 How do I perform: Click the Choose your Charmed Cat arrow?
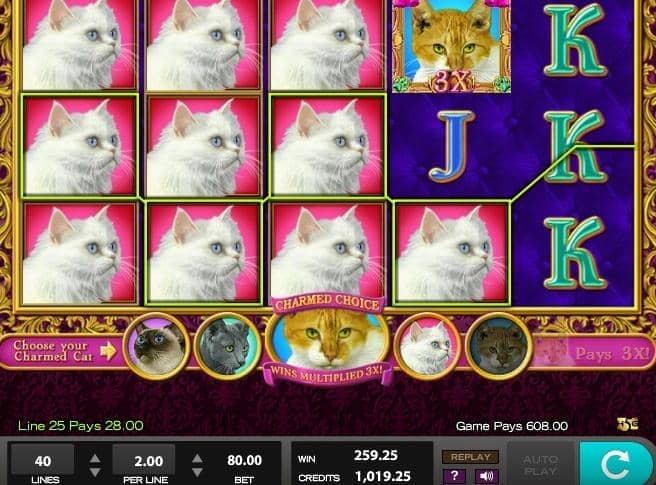(108, 351)
